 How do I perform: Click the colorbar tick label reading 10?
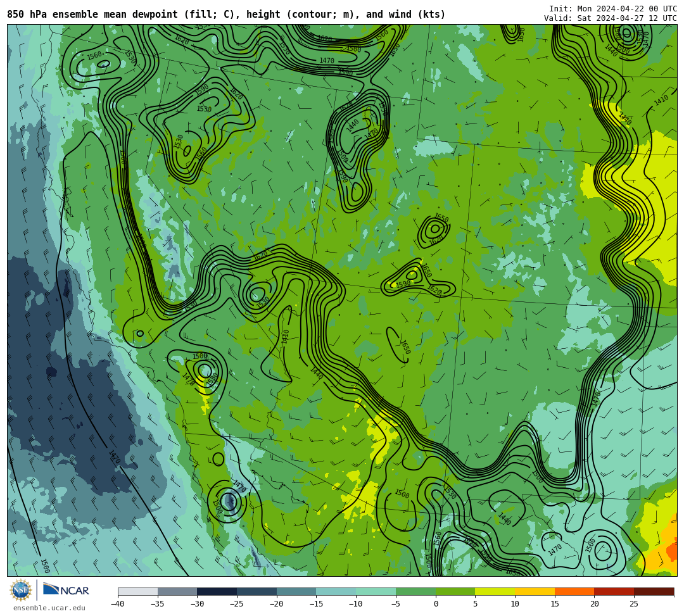click(x=515, y=604)
